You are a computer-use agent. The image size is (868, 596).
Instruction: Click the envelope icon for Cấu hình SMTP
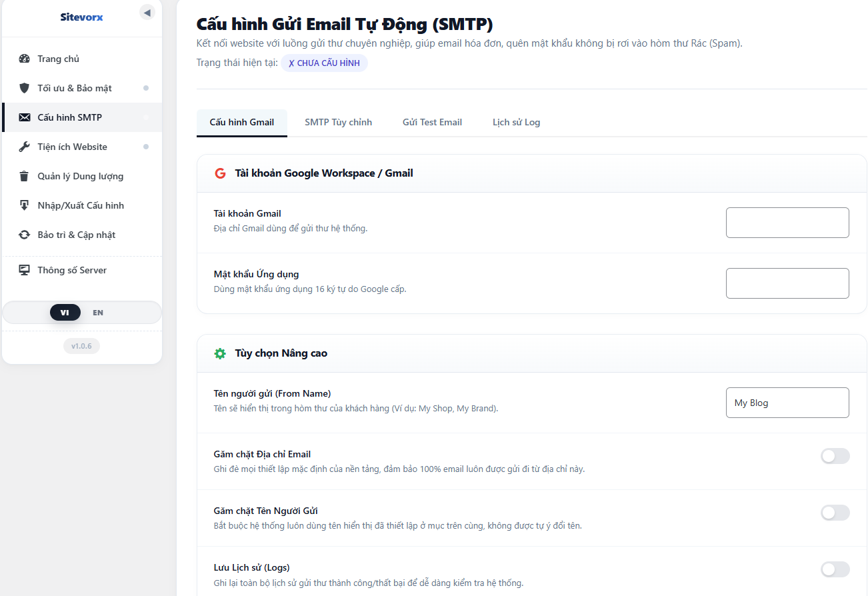pos(25,117)
